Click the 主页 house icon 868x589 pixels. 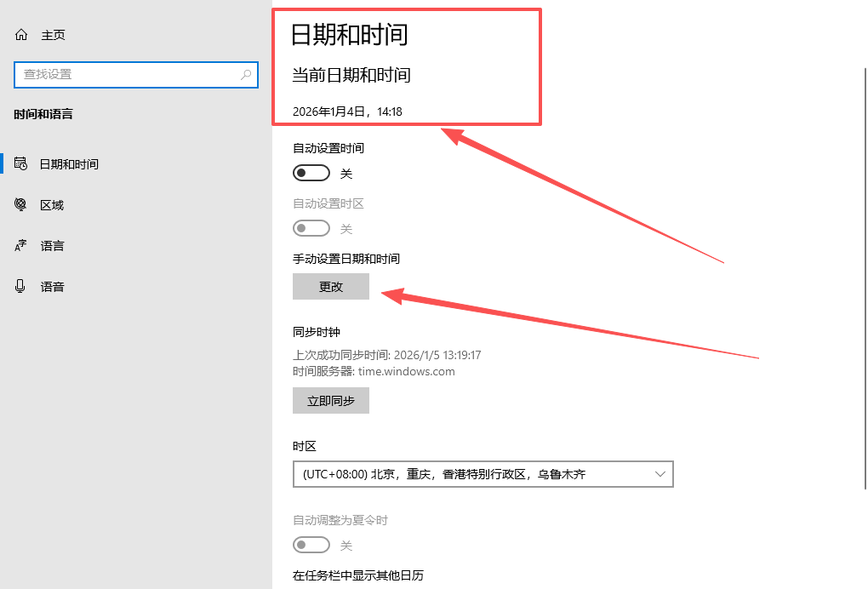pyautogui.click(x=21, y=35)
